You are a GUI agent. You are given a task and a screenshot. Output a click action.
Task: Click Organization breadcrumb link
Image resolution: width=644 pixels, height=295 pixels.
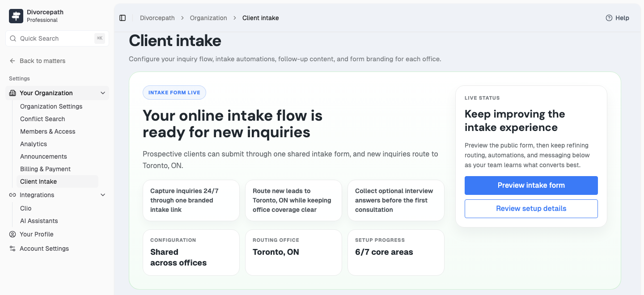click(208, 18)
